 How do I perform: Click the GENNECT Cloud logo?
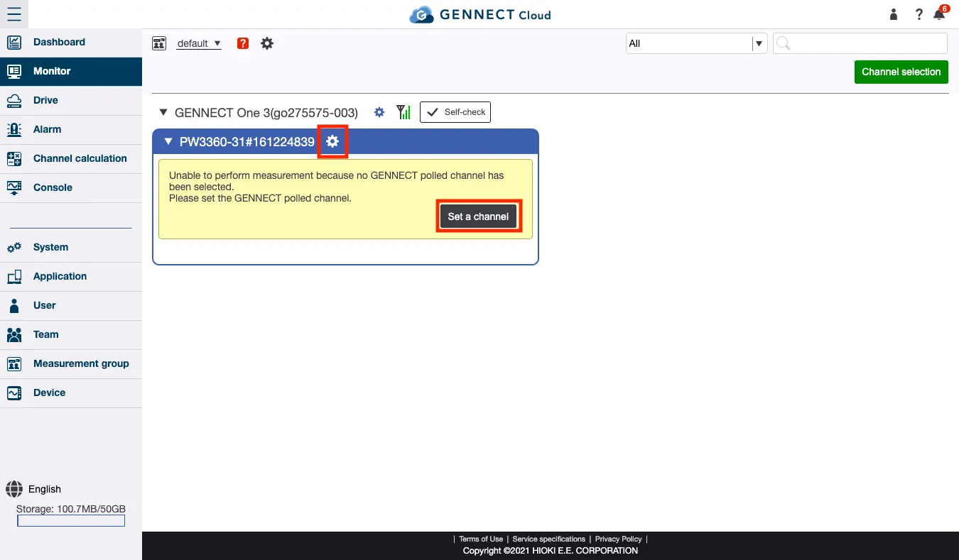click(479, 14)
